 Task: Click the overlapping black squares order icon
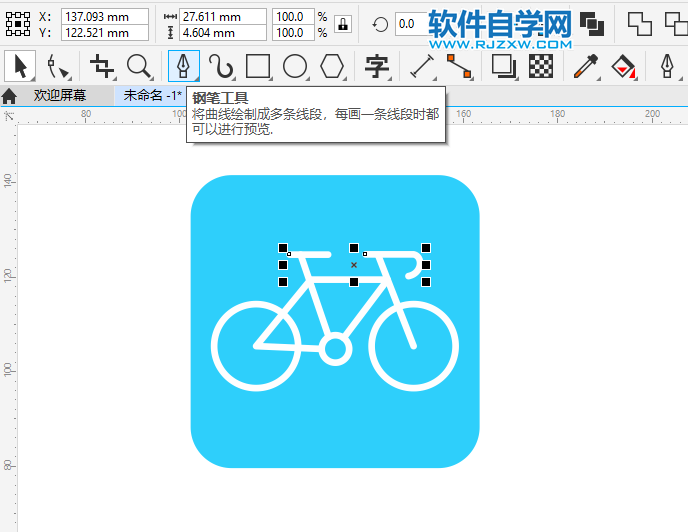(591, 24)
